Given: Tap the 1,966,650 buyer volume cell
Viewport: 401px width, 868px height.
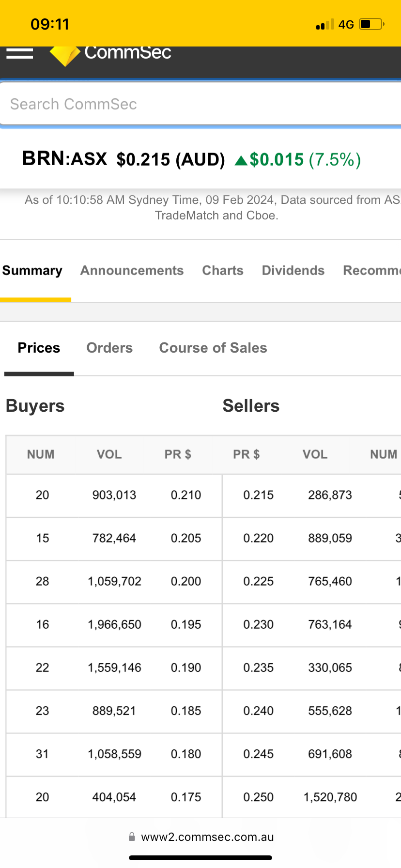Looking at the screenshot, I should (x=114, y=624).
